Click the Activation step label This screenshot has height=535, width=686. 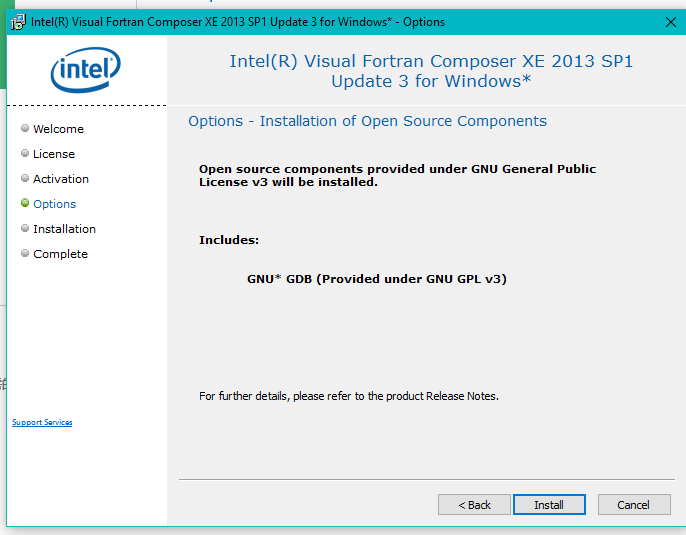click(x=61, y=179)
